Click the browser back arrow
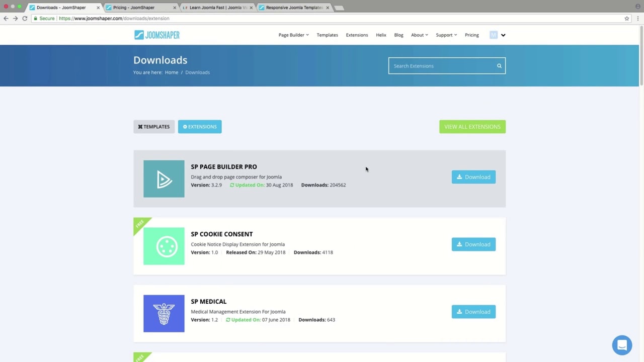The height and width of the screenshot is (362, 644). pos(6,18)
